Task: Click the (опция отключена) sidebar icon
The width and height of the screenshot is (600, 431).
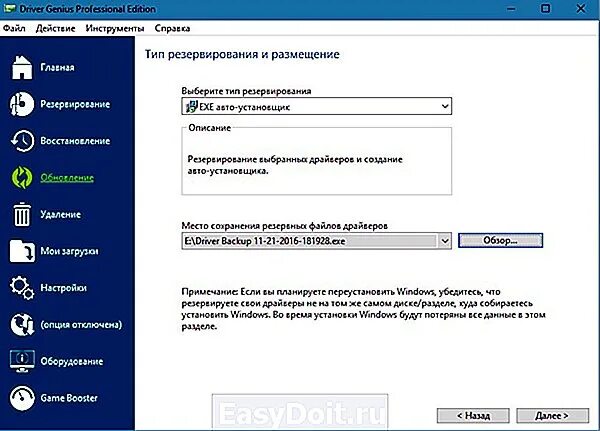Action: pyautogui.click(x=22, y=324)
